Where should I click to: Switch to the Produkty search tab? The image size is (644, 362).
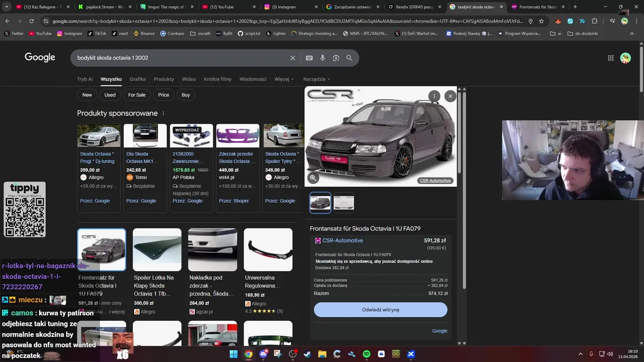(164, 79)
